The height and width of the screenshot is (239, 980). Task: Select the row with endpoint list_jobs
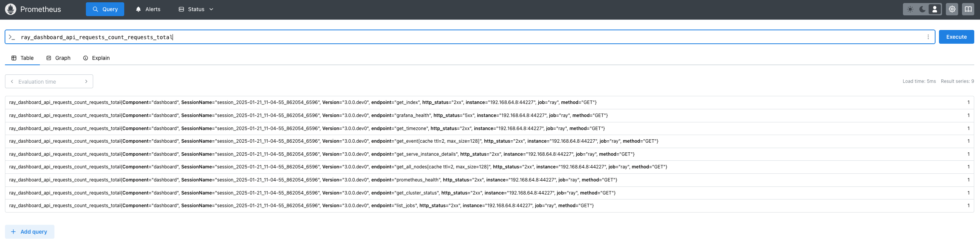490,206
